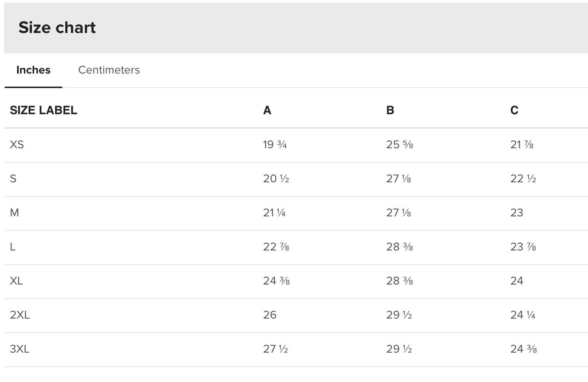This screenshot has height=382, width=588.
Task: Select the M size row label
Action: click(x=14, y=213)
